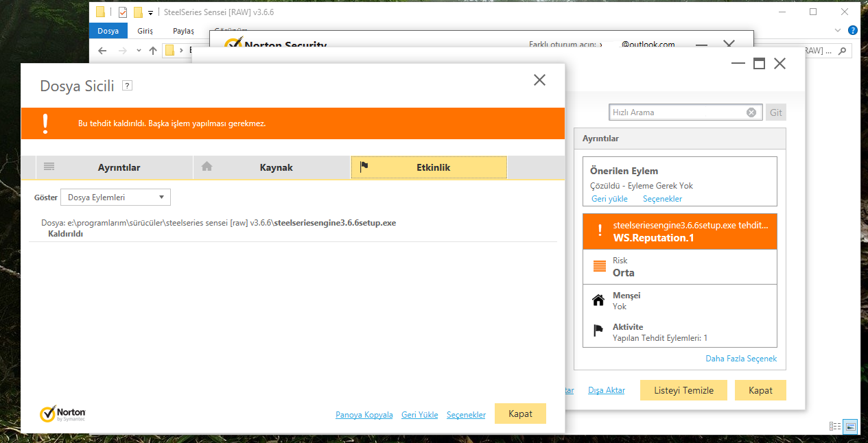Viewport: 868px width, 443px height.
Task: Click the Explorer search magnifier icon
Action: point(844,51)
